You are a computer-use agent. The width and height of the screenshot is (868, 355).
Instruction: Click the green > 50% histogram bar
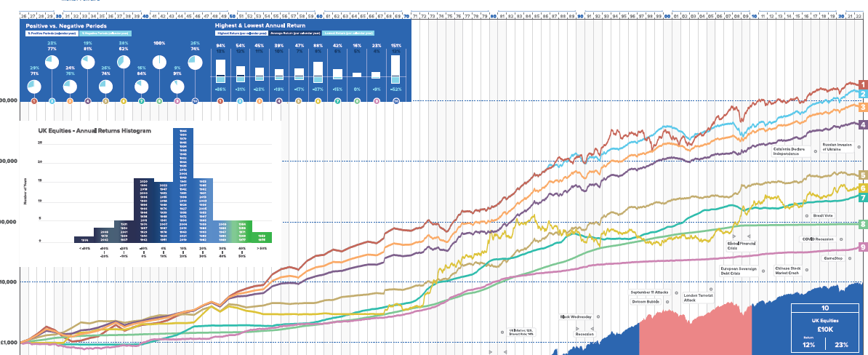(262, 238)
